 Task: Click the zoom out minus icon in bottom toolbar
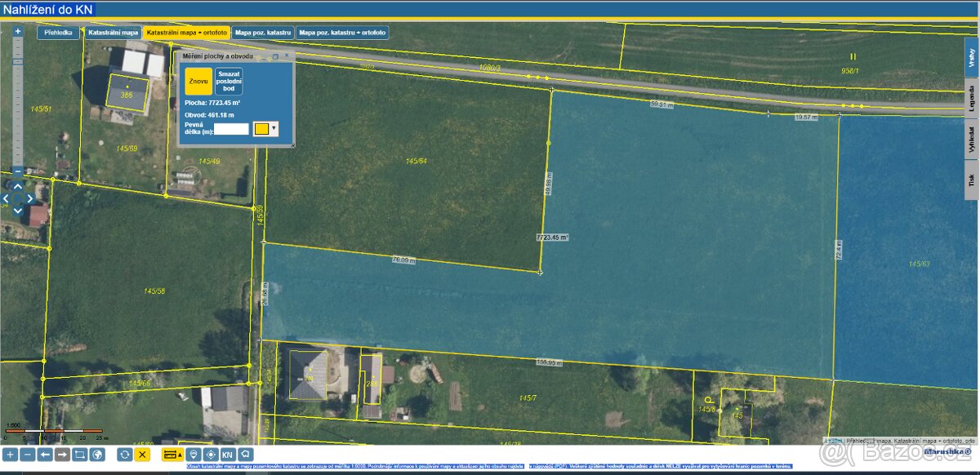point(27,455)
